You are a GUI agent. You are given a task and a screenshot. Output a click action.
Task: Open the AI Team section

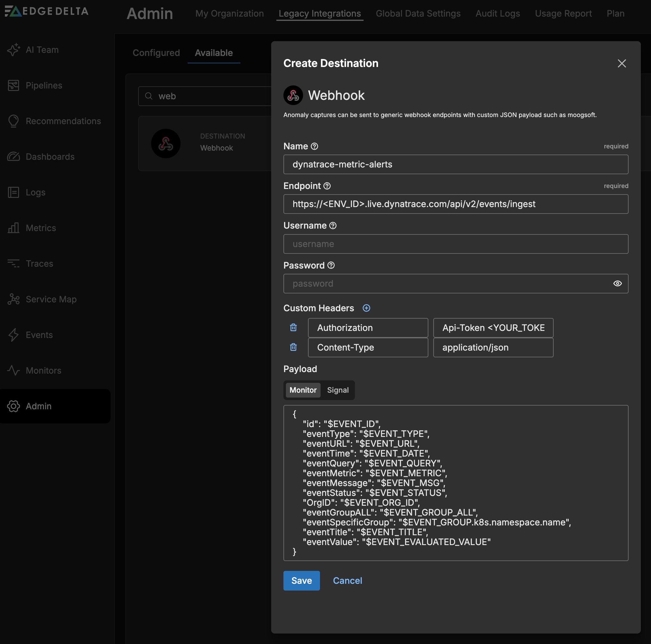click(42, 49)
